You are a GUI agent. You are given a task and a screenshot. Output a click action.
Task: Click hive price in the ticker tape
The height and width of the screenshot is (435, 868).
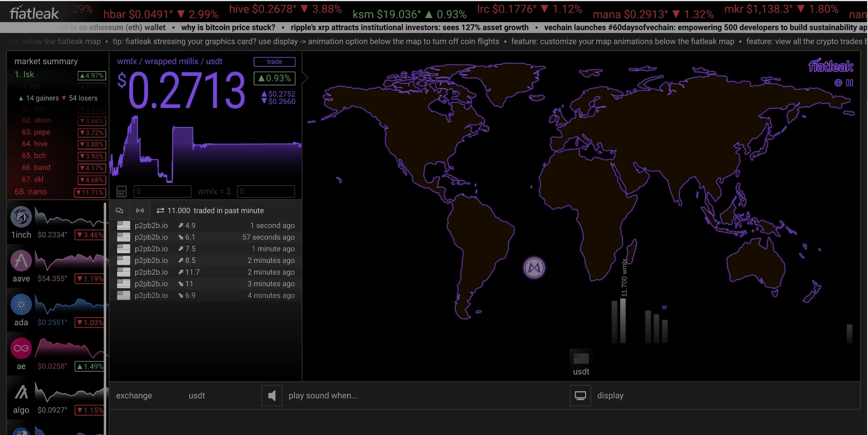[285, 9]
